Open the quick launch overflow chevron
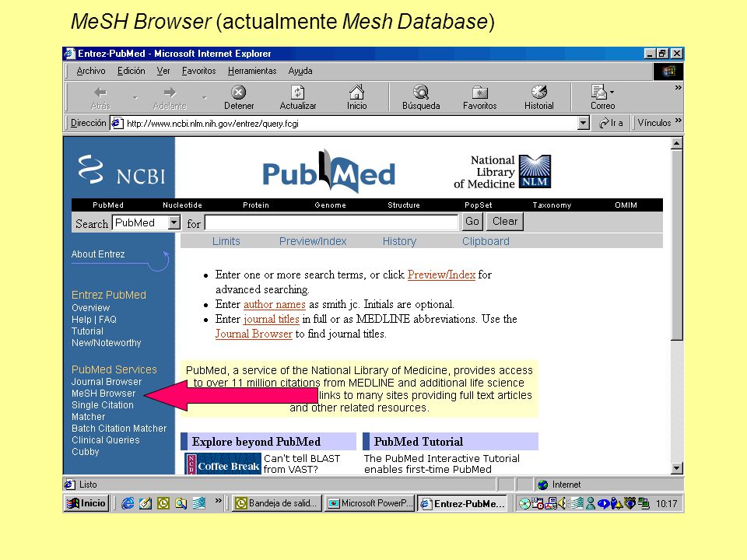Image resolution: width=747 pixels, height=560 pixels. click(x=218, y=500)
